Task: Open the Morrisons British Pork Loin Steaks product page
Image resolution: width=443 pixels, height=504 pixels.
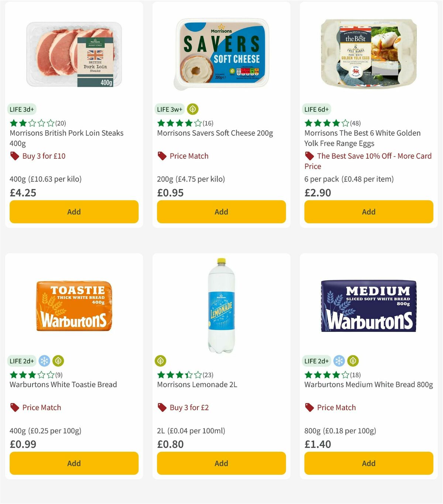Action: 66,138
